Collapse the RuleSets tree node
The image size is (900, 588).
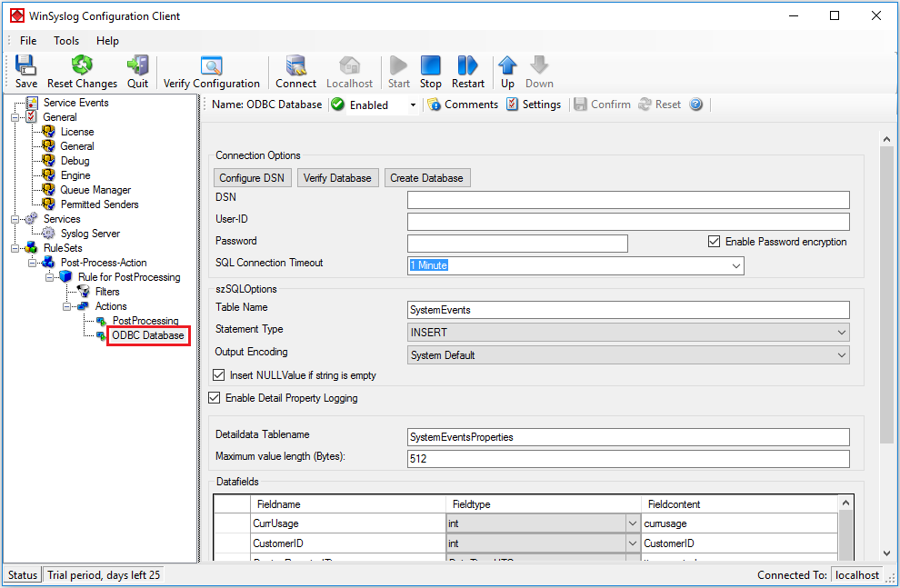click(15, 248)
